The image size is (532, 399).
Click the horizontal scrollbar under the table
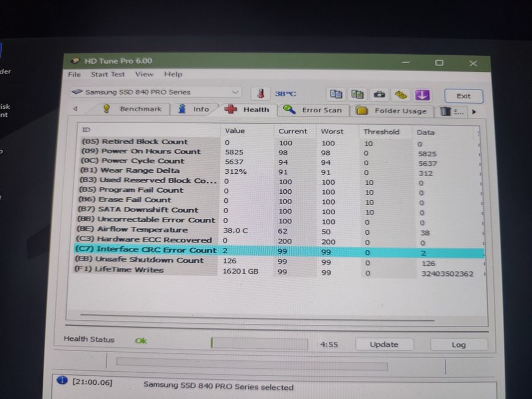click(257, 317)
